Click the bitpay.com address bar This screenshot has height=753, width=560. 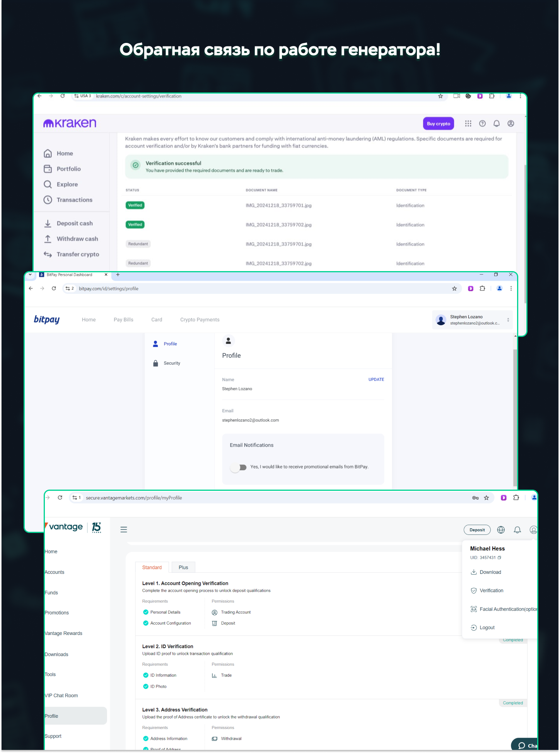(263, 289)
